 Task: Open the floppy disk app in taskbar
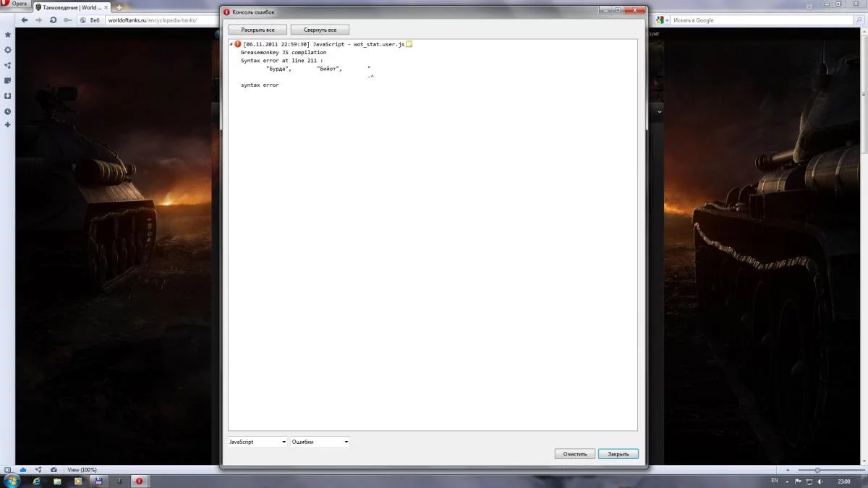[x=98, y=481]
